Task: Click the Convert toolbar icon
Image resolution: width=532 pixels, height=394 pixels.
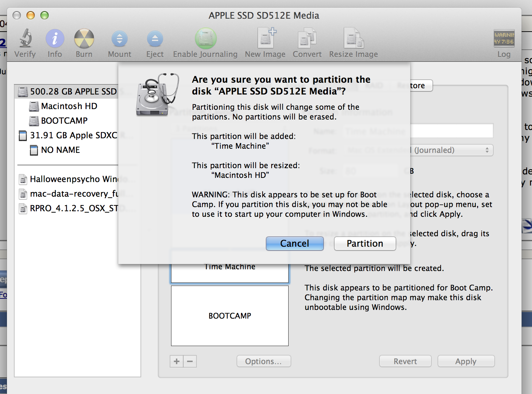Action: click(x=307, y=38)
